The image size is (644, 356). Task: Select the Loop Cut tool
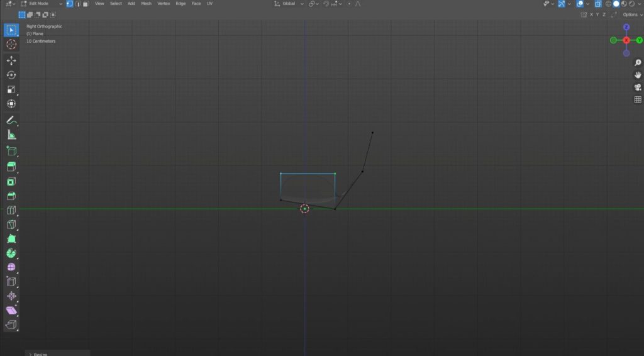point(11,210)
